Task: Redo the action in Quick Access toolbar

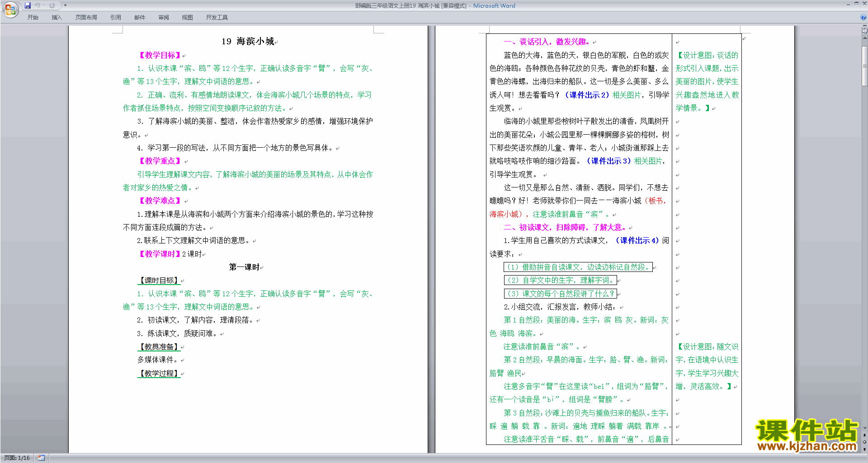Action: 52,5
